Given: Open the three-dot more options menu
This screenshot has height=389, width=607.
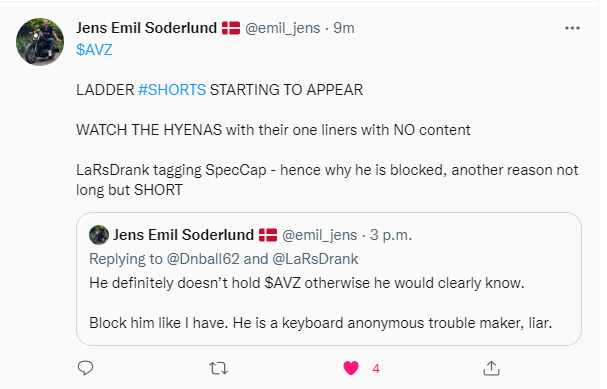Looking at the screenshot, I should click(572, 28).
